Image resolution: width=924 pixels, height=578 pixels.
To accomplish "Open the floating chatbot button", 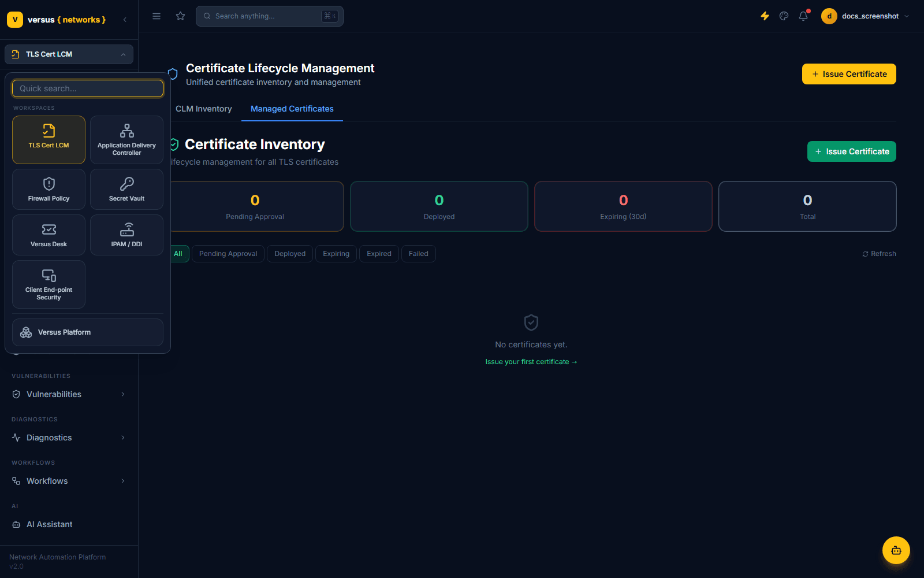I will pyautogui.click(x=896, y=550).
